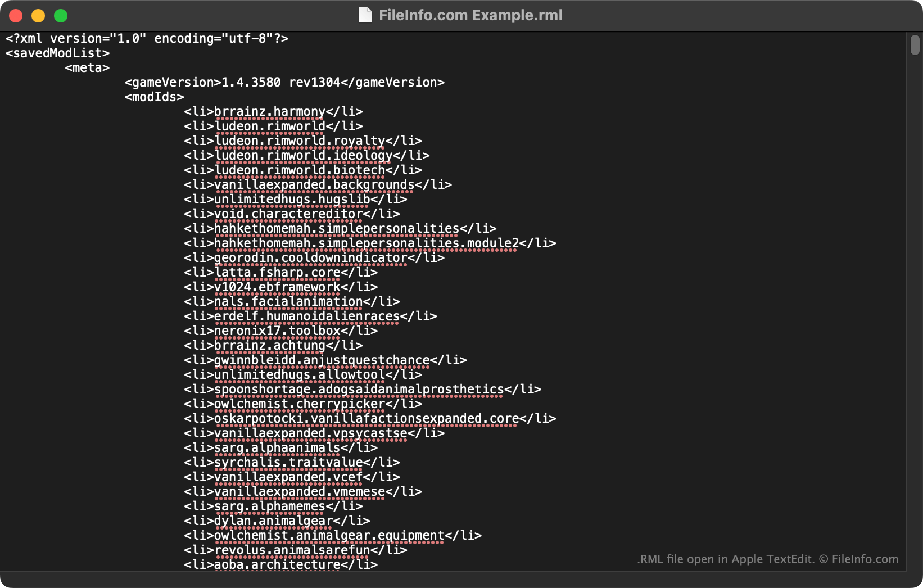
Task: Click the ludeon.rimworld.royalty entry
Action: pos(302,141)
